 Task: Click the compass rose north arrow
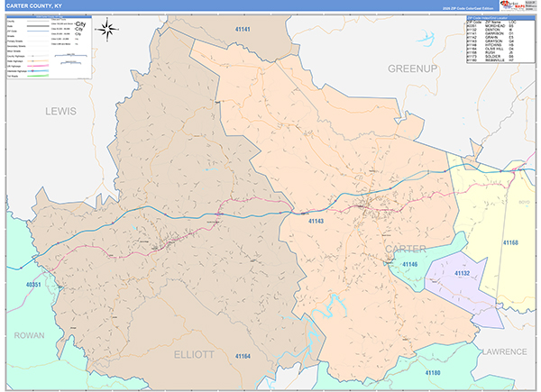[x=106, y=30]
